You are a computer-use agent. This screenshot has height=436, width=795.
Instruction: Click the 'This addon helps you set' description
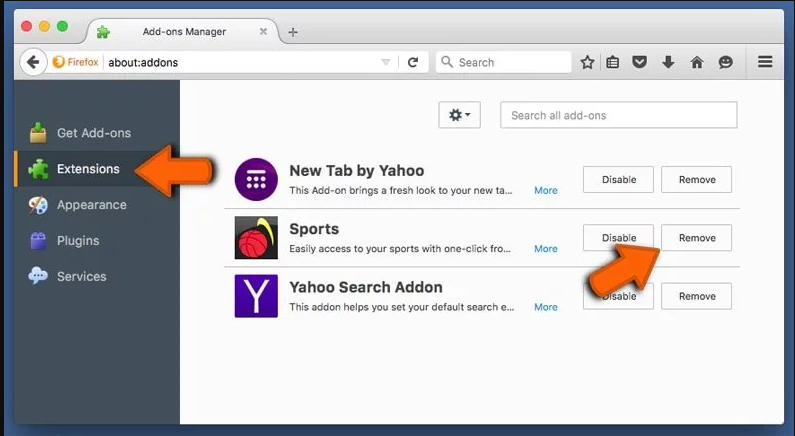(402, 307)
